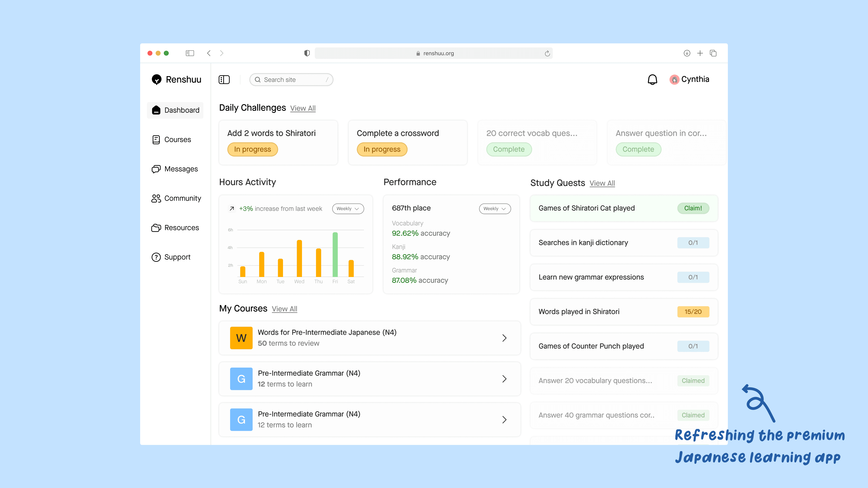The image size is (868, 488).
Task: Click the In progress badge on the Shiratori challenge
Action: [x=252, y=149]
